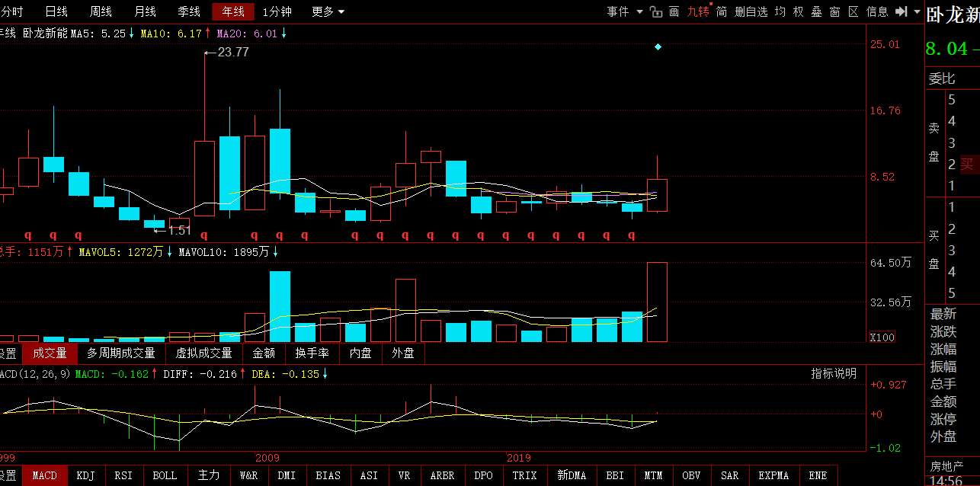This screenshot has height=486, width=980.
Task: Select the 换手率 turnover rate tab
Action: [312, 353]
